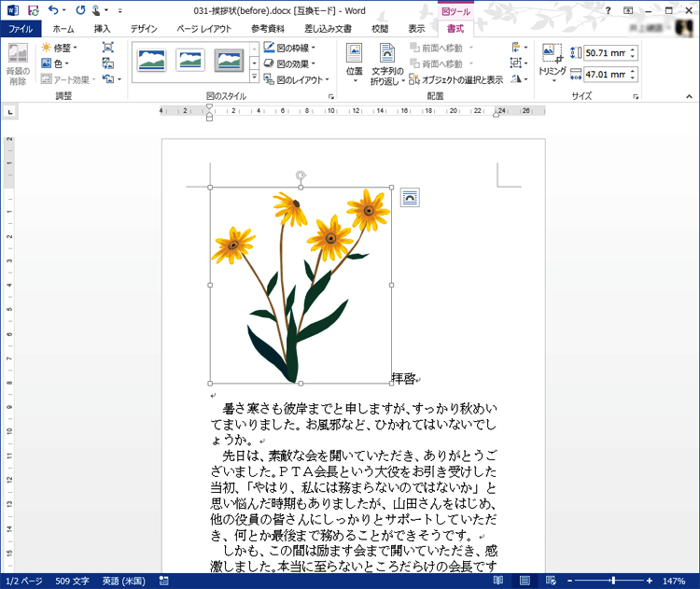The height and width of the screenshot is (589, 700).
Task: Switch to the Mailings (差し込み文書) tab
Action: click(328, 29)
